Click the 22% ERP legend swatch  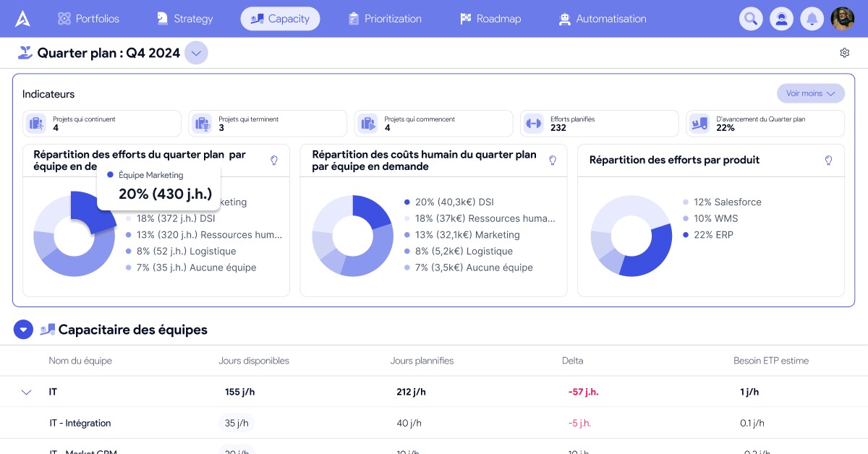(686, 235)
